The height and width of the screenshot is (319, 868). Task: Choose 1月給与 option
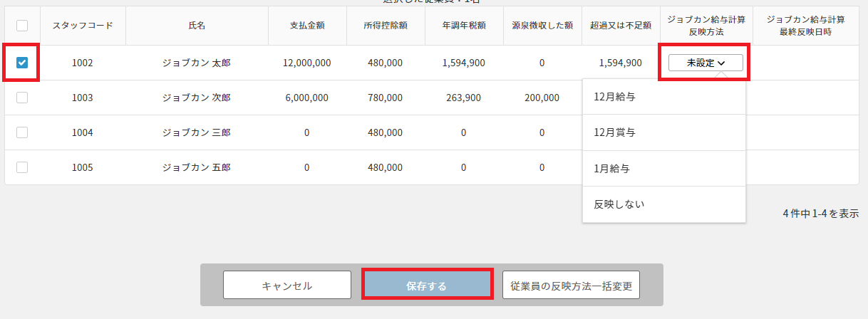611,169
